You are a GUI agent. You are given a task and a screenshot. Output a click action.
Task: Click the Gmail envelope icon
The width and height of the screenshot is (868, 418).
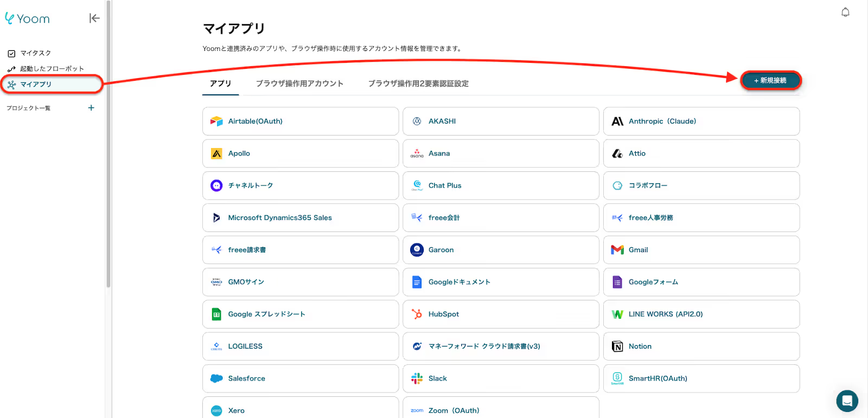617,250
